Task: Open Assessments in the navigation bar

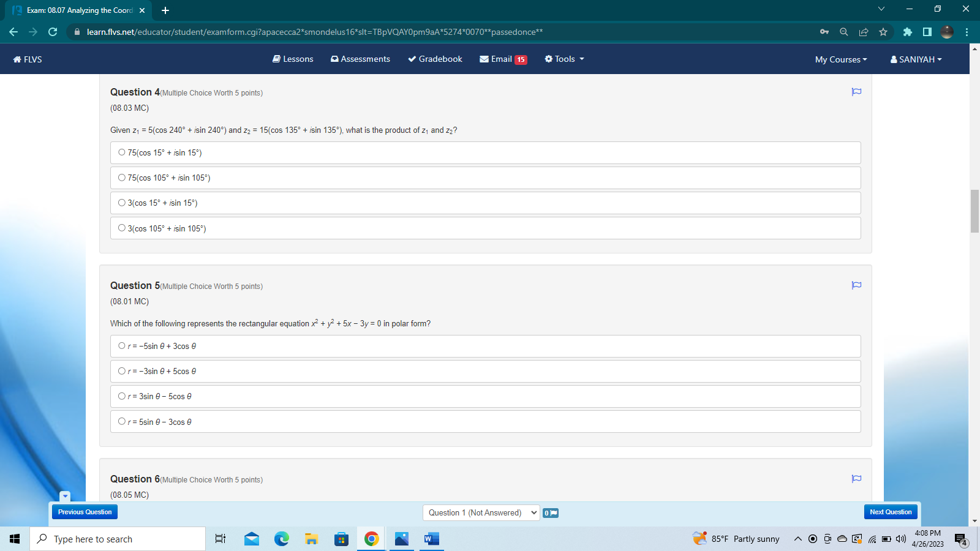Action: [x=360, y=59]
